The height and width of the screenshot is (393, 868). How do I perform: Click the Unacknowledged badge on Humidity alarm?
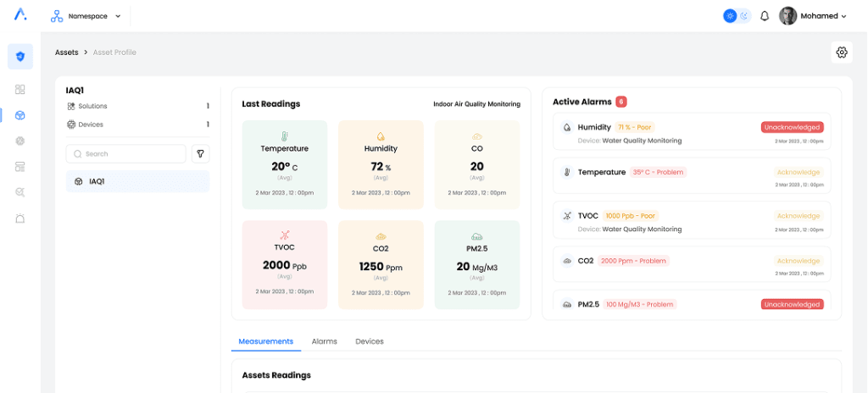pos(792,127)
